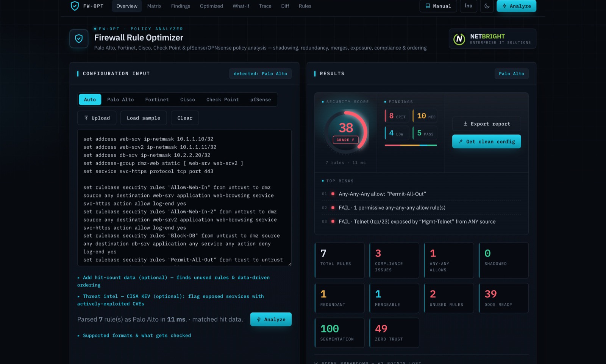
Task: Click the 1 Any-Any Allows card
Action: [449, 260]
